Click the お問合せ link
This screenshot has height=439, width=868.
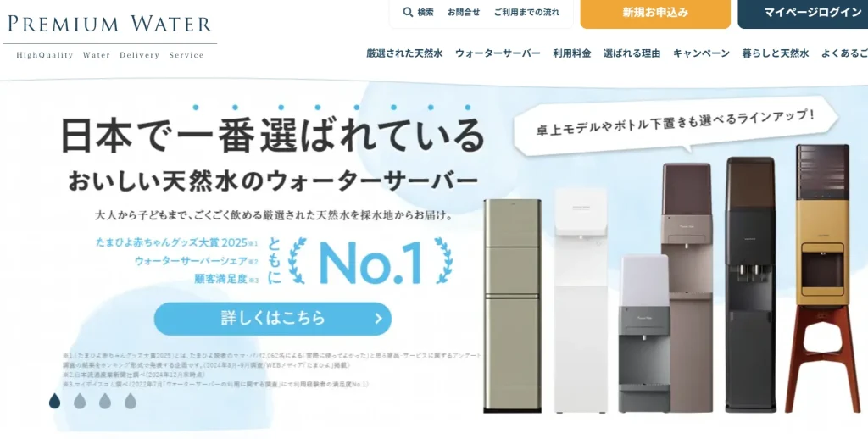[464, 12]
